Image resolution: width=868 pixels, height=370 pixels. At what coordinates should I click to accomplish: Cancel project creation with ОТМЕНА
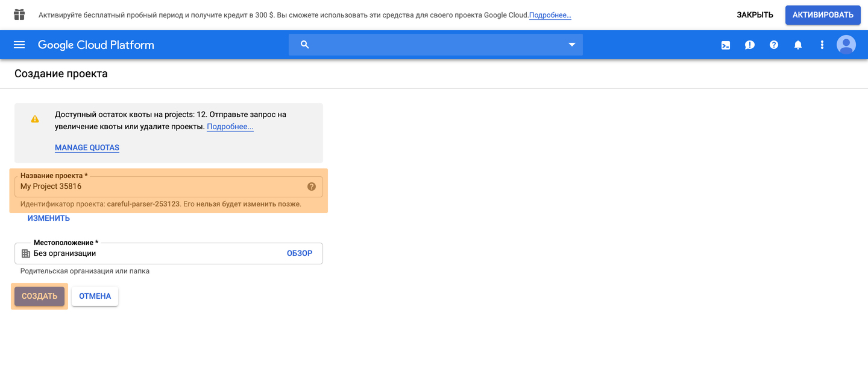[x=95, y=296]
